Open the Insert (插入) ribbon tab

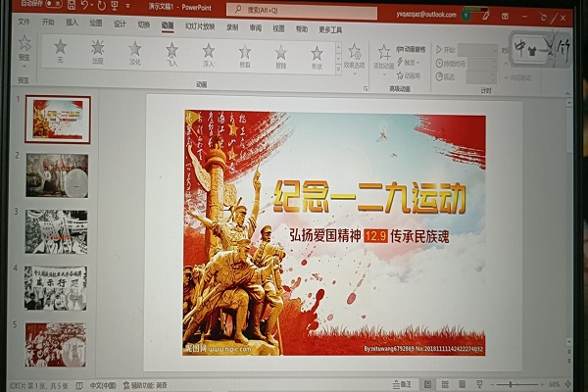click(73, 22)
